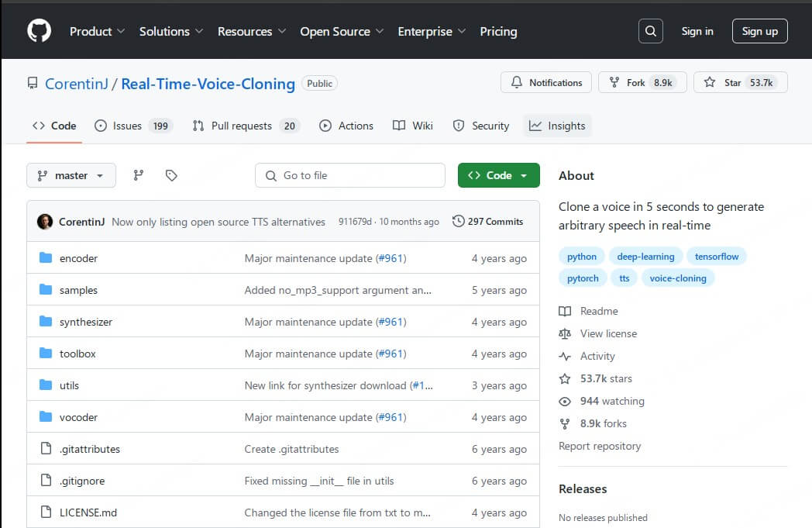Click the voice-cloning topic tag
Viewport: 812px width, 528px height.
(x=678, y=278)
